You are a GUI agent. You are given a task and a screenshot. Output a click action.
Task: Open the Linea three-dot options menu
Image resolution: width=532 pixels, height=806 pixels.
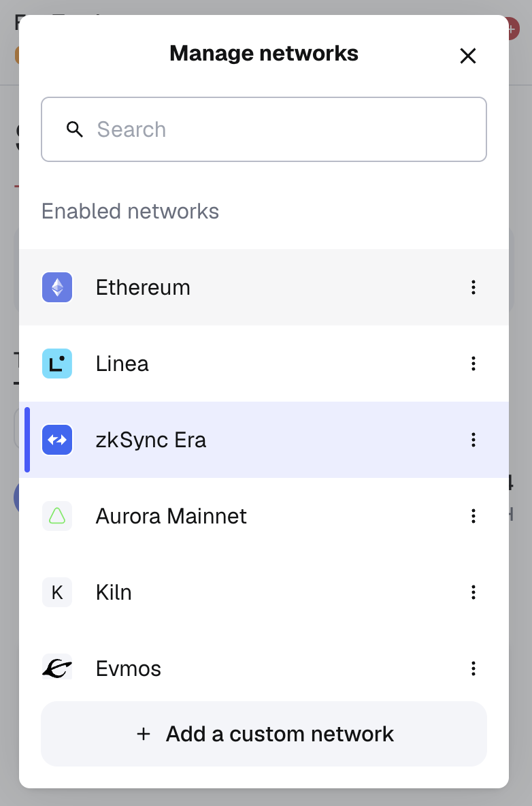click(473, 364)
